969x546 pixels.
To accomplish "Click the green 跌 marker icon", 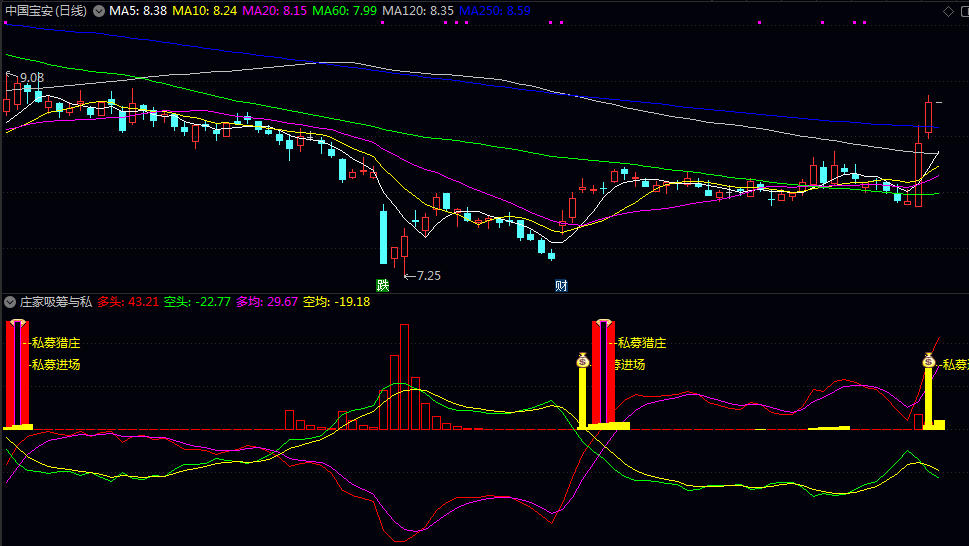I will 382,285.
